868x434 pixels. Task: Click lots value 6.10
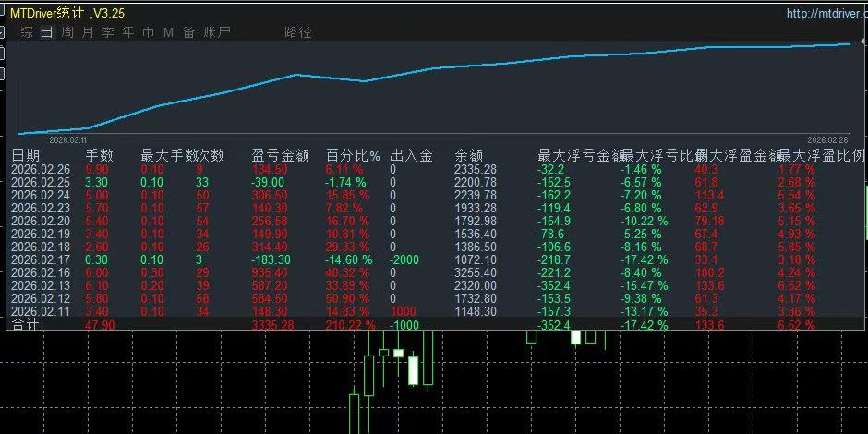[x=97, y=285]
